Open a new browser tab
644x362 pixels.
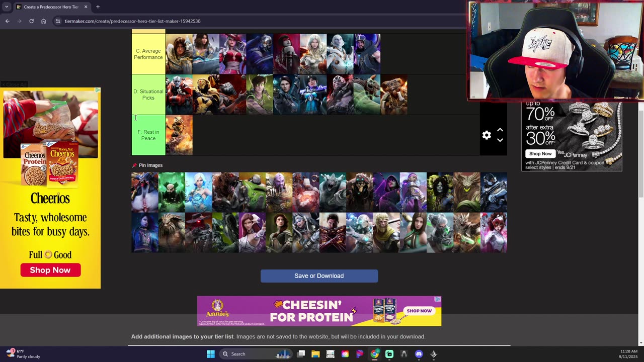tap(98, 7)
